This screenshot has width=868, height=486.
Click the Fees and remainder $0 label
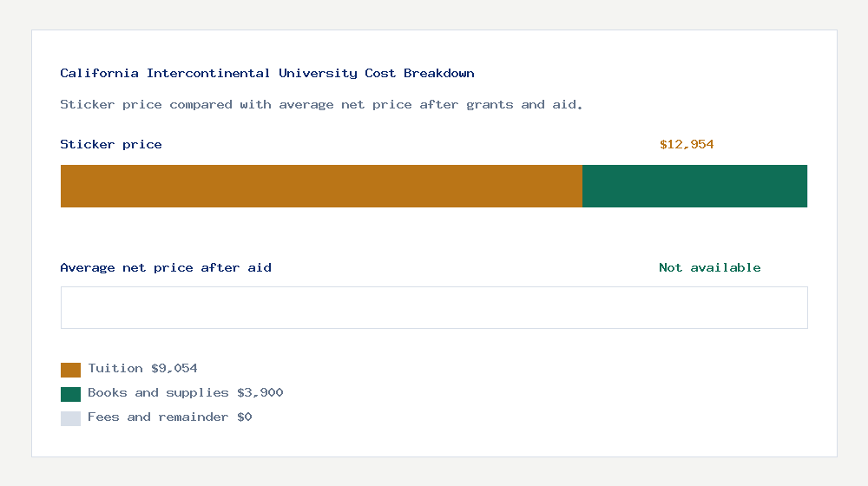170,417
